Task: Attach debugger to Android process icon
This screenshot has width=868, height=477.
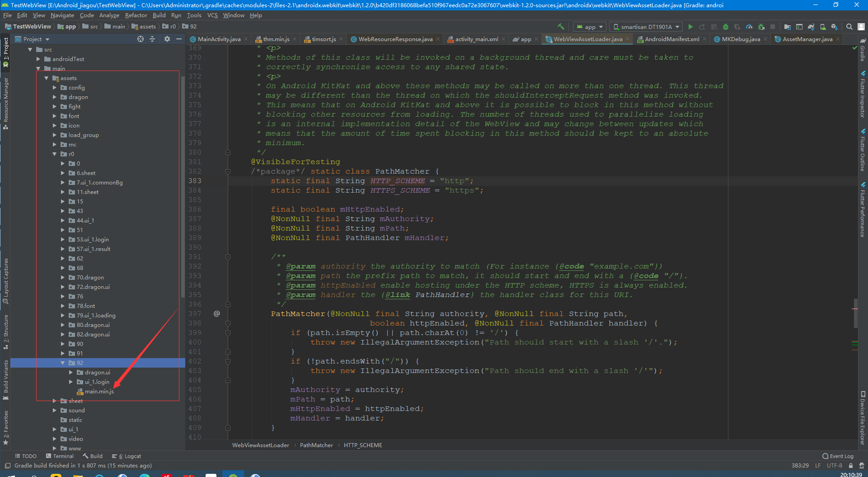Action: pyautogui.click(x=761, y=27)
